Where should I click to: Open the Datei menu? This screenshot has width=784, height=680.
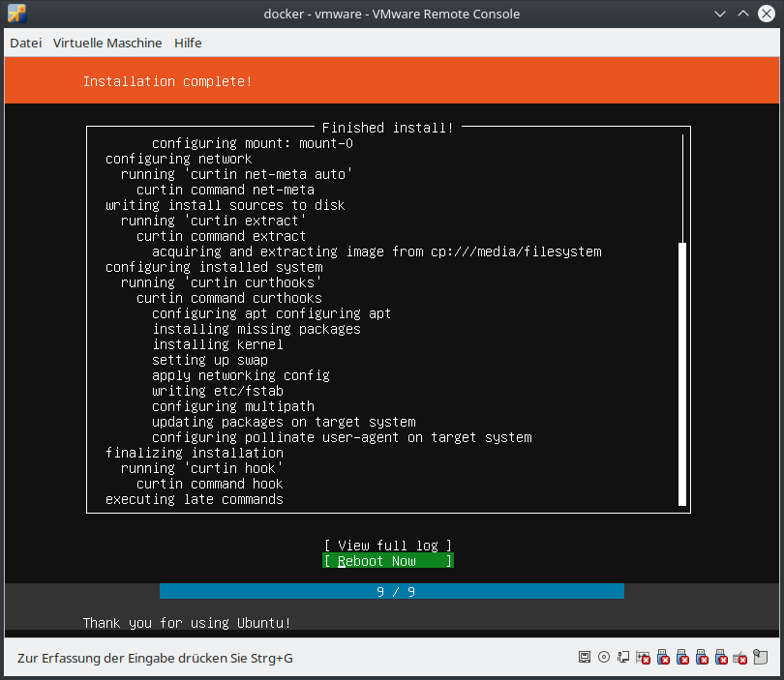click(x=26, y=43)
